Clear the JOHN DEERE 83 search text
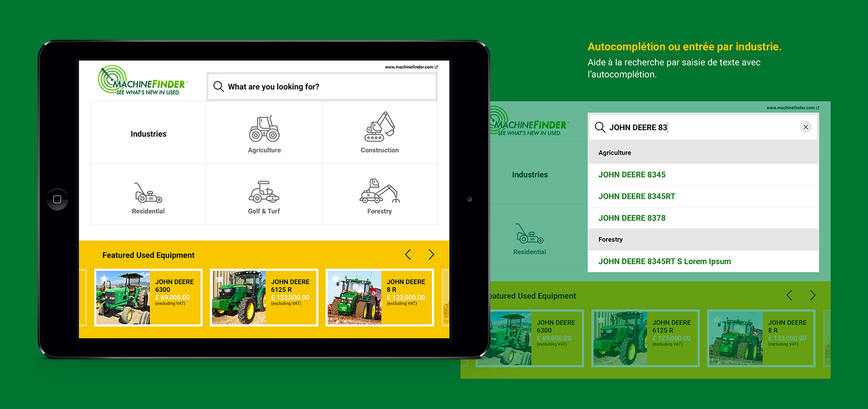 click(806, 127)
